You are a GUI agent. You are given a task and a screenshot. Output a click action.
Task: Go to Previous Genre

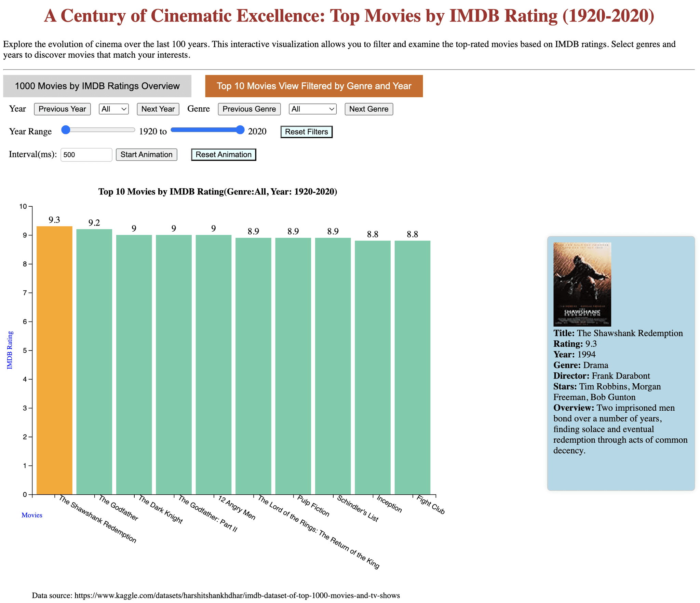coord(249,109)
